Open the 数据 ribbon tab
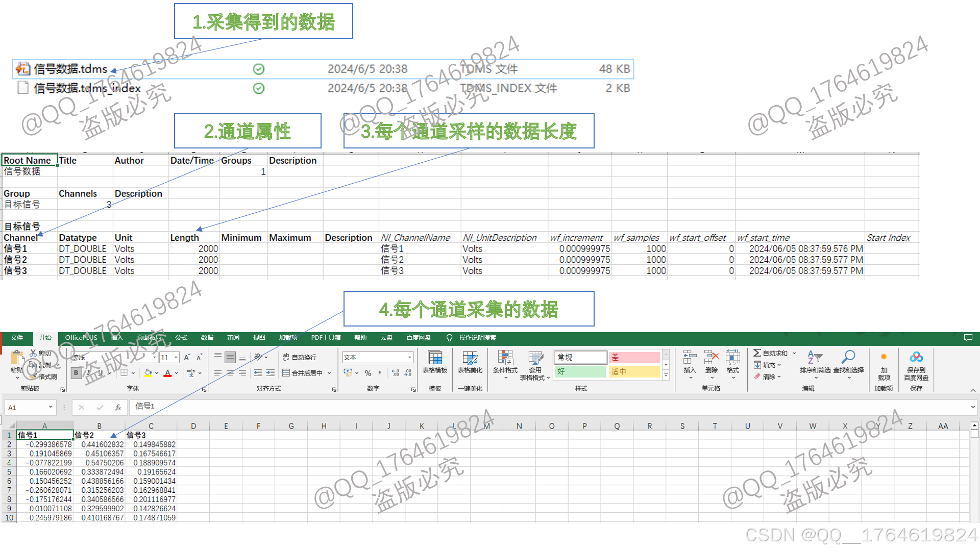 coord(207,338)
